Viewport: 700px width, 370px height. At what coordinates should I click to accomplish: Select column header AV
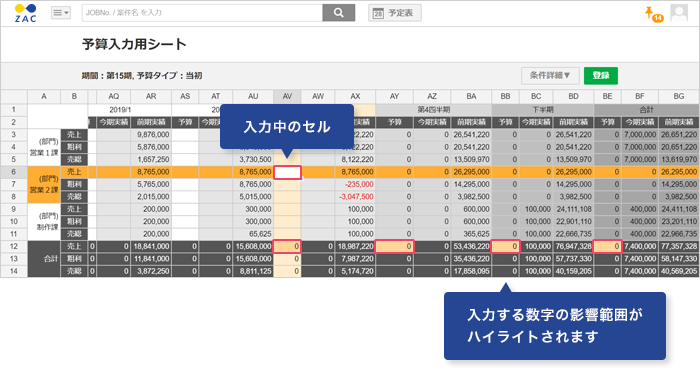[x=287, y=96]
